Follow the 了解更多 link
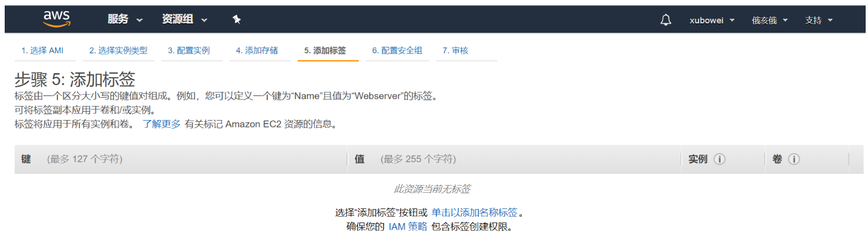The height and width of the screenshot is (243, 868). [x=161, y=124]
